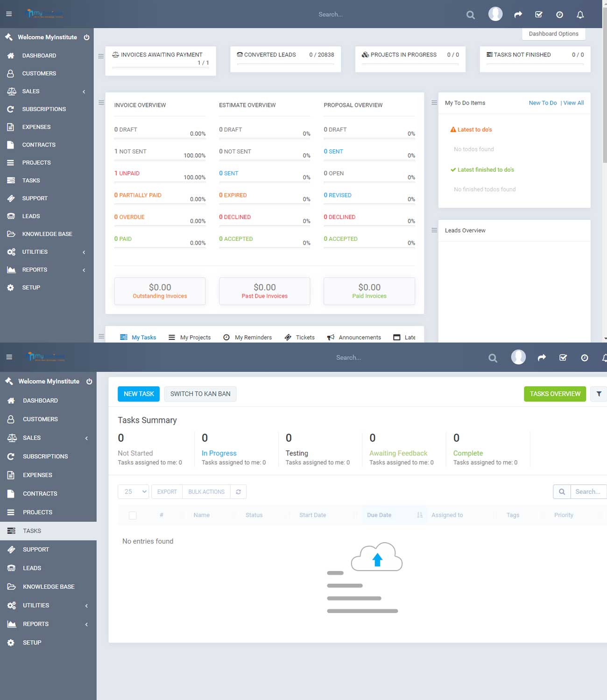Click the magnifier icon beside tasks table search
The height and width of the screenshot is (700, 607).
pyautogui.click(x=562, y=492)
